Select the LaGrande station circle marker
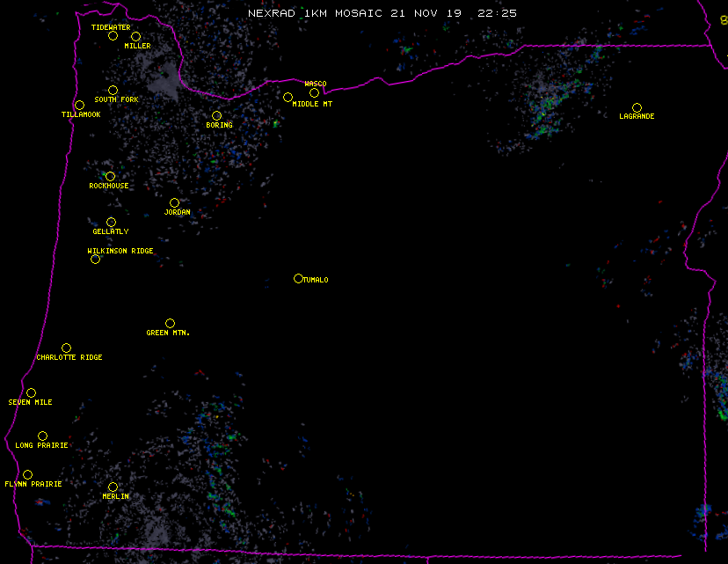This screenshot has height=564, width=728. (x=637, y=108)
